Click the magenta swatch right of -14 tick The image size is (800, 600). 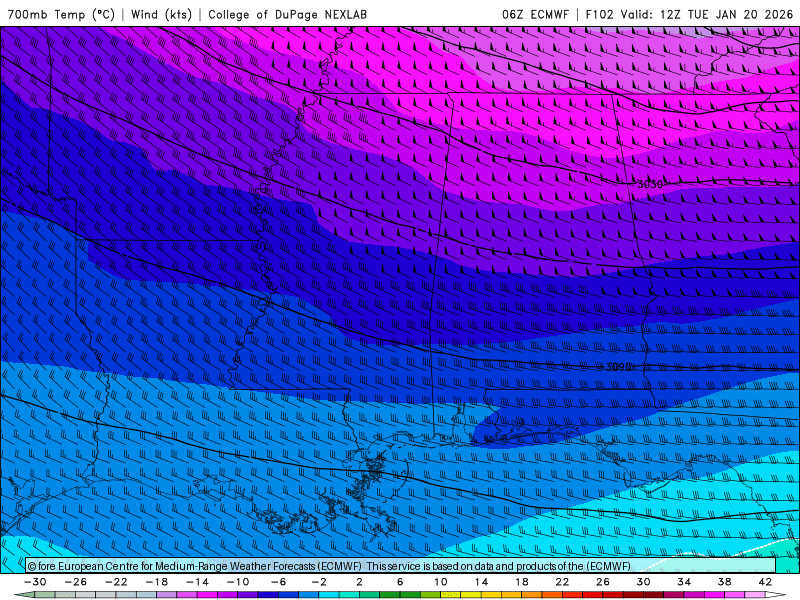coord(208,595)
